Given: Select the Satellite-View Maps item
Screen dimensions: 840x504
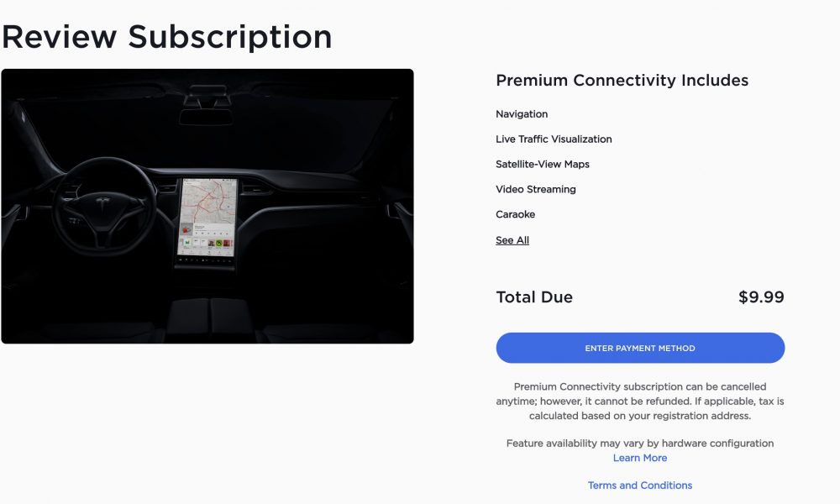Looking at the screenshot, I should pos(542,164).
